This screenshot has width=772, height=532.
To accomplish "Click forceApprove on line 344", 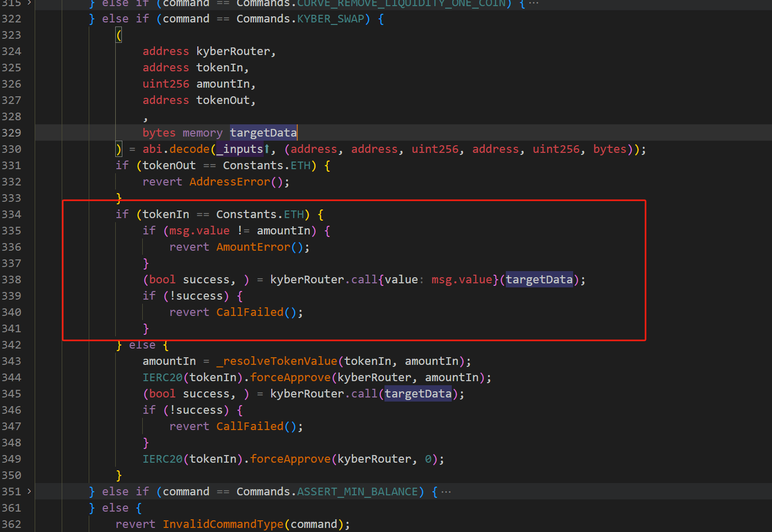I will click(290, 378).
